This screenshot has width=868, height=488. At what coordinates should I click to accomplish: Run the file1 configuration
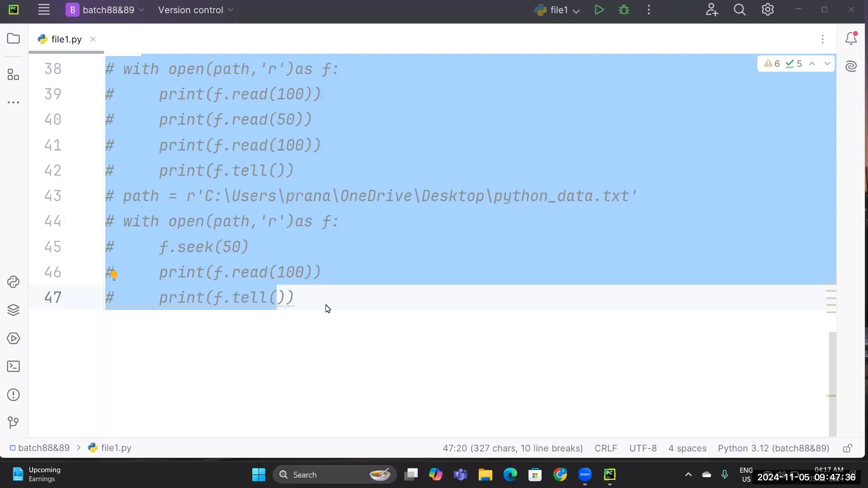[x=599, y=9]
